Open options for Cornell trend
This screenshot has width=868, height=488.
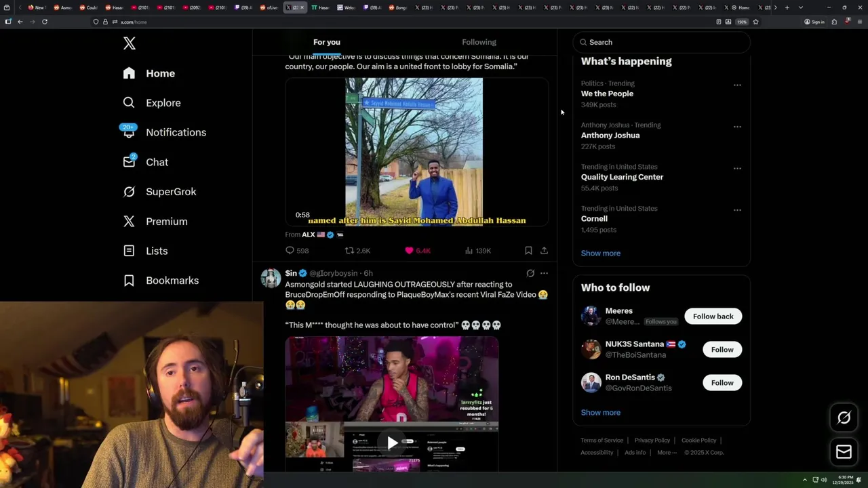pos(737,210)
